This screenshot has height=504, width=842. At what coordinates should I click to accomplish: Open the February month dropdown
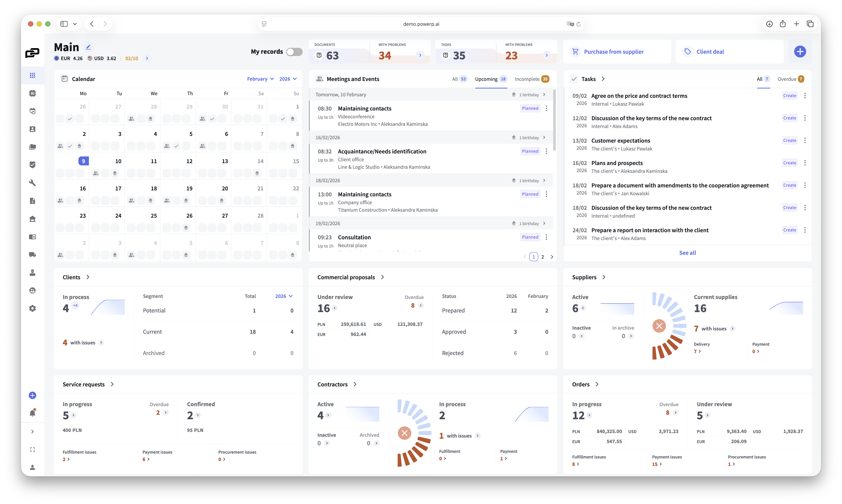[x=260, y=79]
